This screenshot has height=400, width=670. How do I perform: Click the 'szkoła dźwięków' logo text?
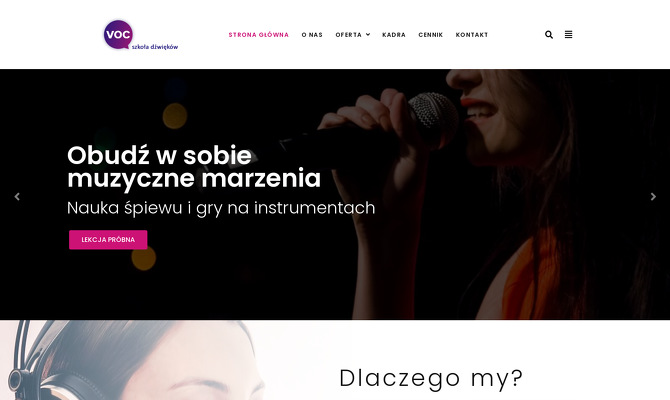155,47
